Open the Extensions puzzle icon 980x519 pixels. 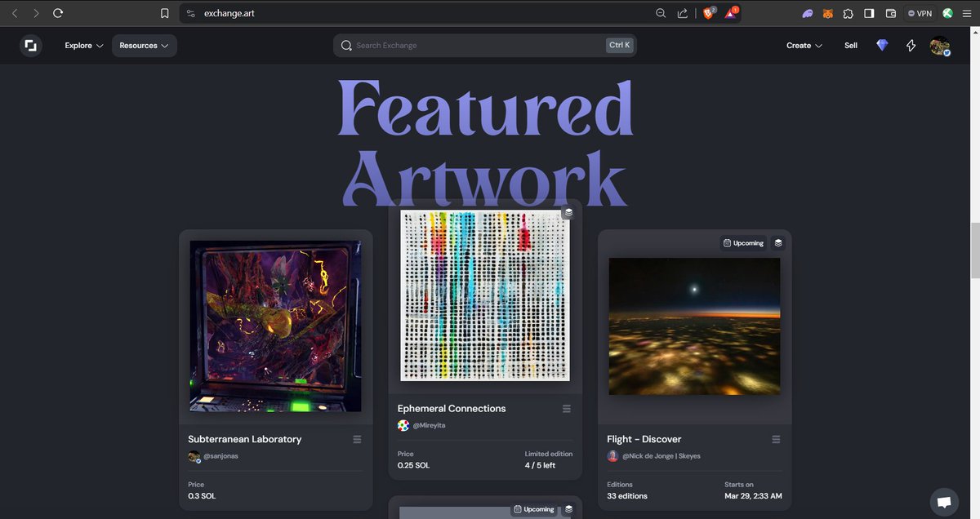coord(849,13)
